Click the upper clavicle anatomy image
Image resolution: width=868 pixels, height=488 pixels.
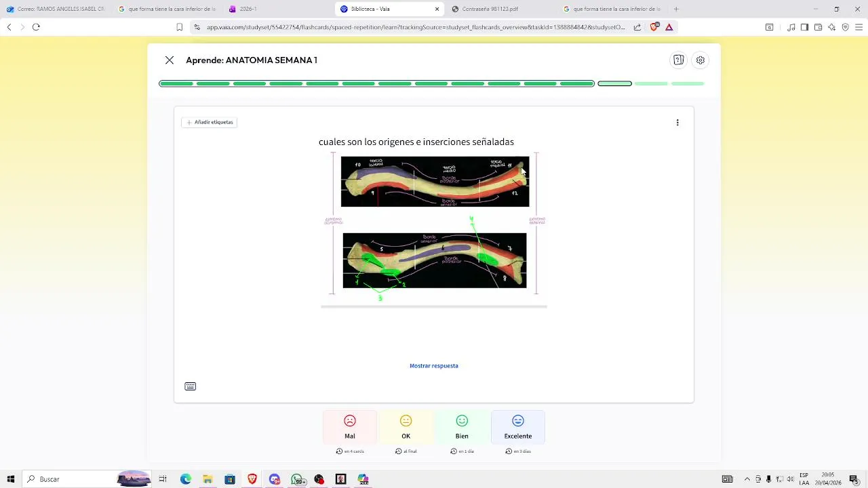[x=435, y=182]
